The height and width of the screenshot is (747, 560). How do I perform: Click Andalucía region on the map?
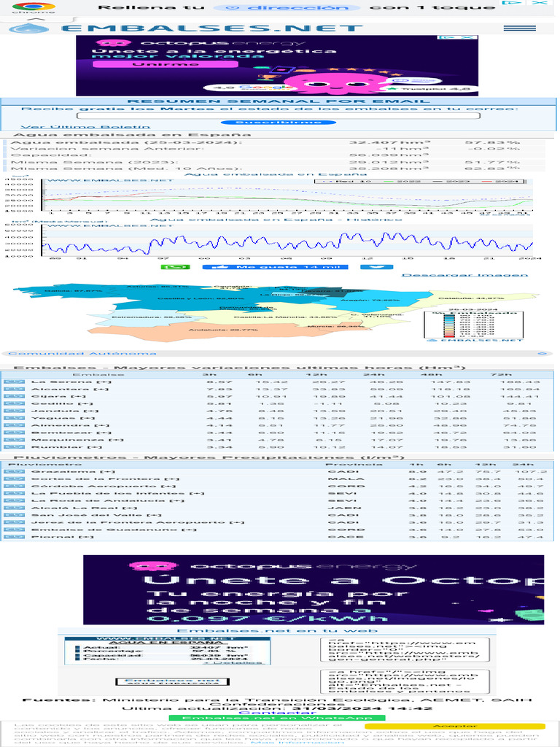coord(223,330)
